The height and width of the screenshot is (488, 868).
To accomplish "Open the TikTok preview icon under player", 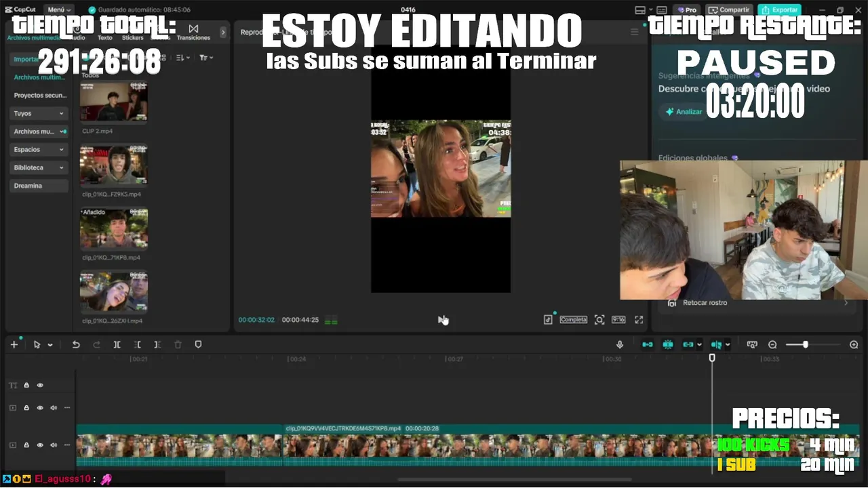I will (x=548, y=319).
